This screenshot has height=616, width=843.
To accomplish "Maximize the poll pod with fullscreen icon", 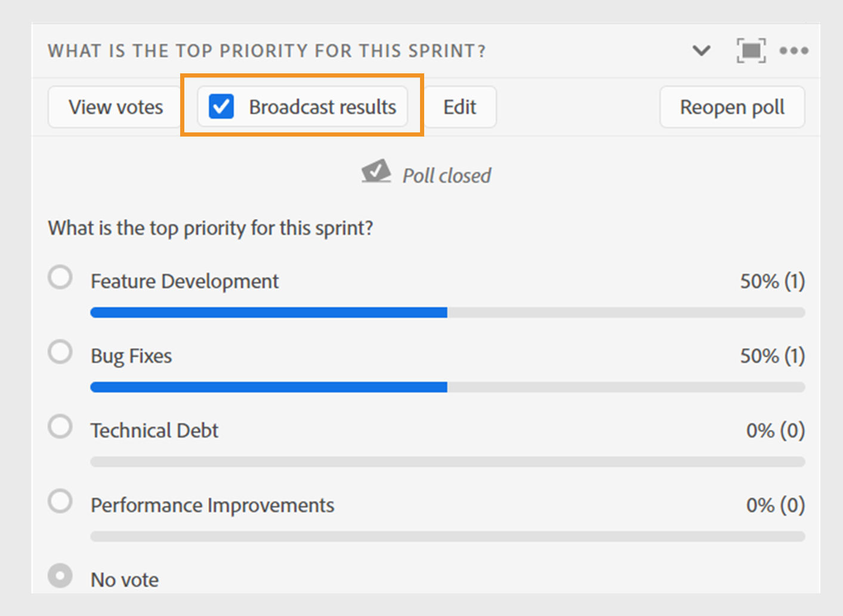I will click(751, 51).
